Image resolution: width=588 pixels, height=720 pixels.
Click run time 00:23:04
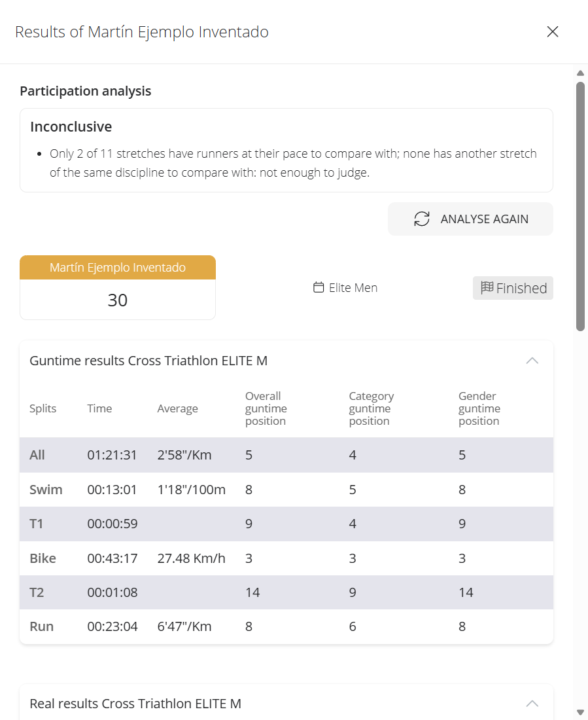[x=112, y=626]
